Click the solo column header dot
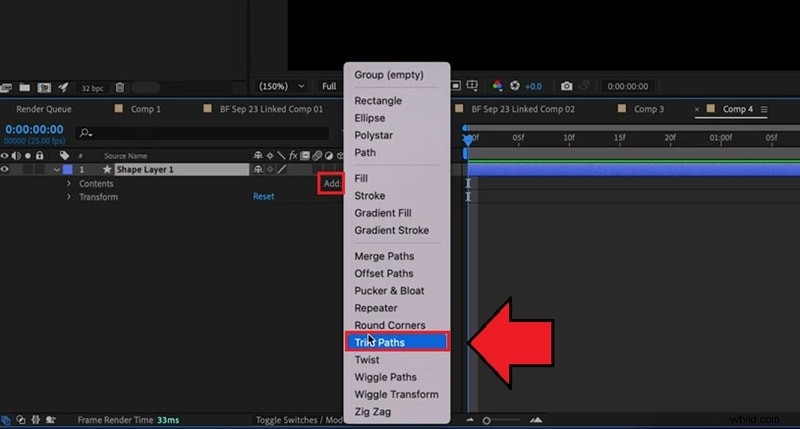800x429 pixels. [28, 156]
